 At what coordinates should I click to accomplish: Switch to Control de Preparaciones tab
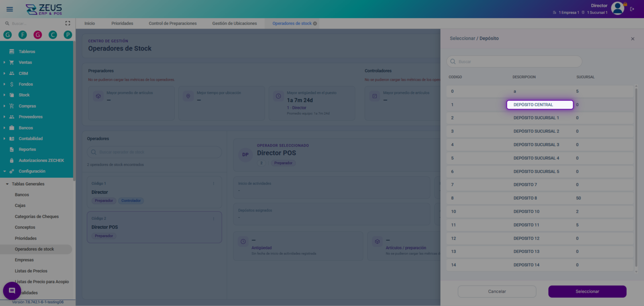pyautogui.click(x=173, y=23)
